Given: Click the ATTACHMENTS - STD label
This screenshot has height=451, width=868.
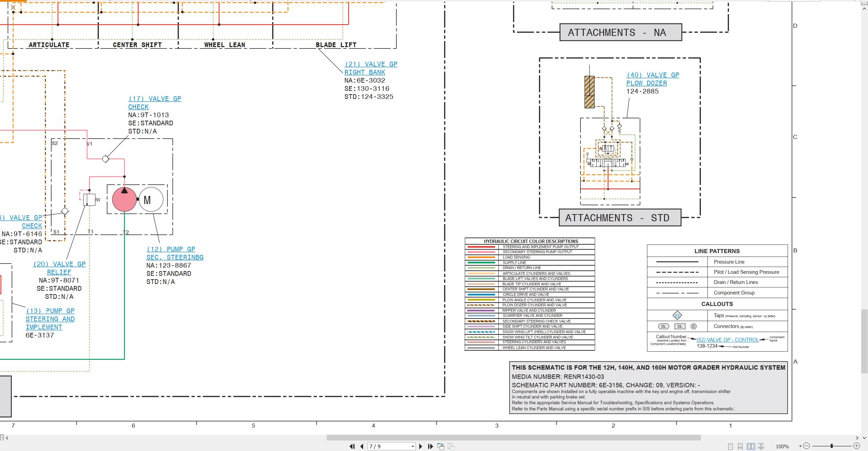Looking at the screenshot, I should click(x=620, y=218).
